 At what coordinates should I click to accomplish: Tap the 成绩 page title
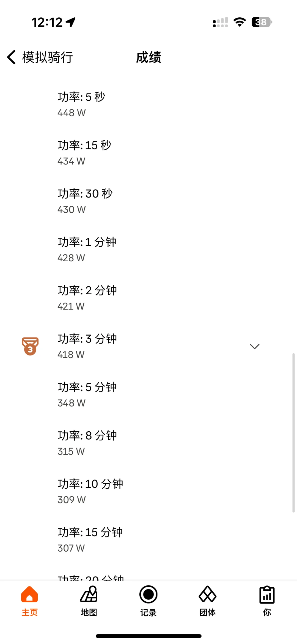click(x=148, y=57)
